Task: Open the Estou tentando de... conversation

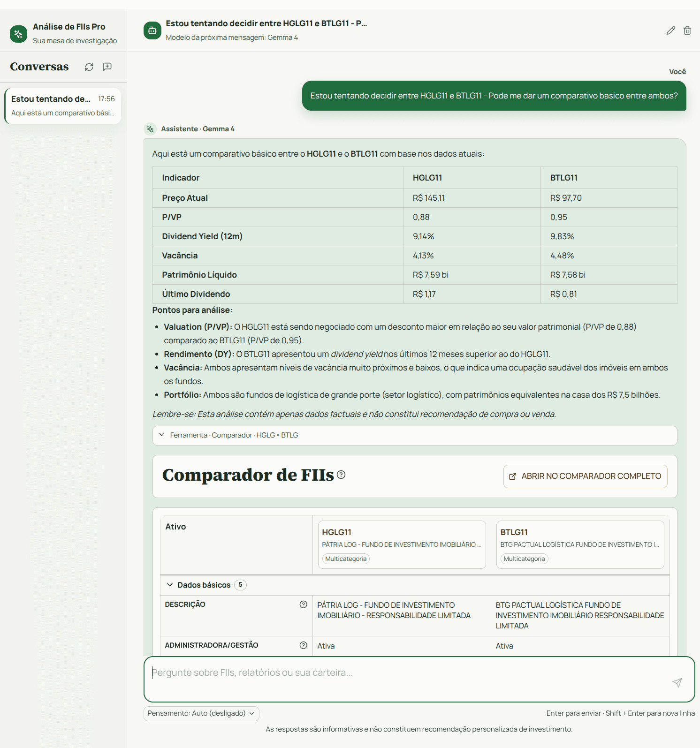Action: [x=63, y=106]
